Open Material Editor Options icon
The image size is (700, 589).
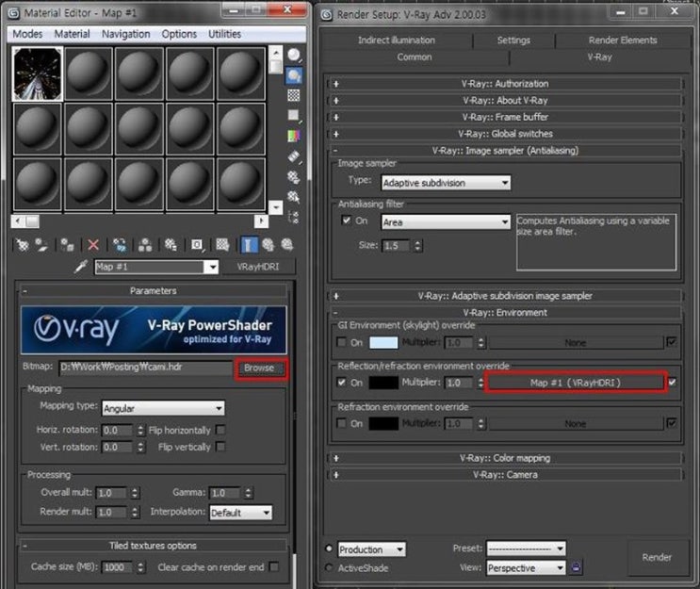pos(294,177)
